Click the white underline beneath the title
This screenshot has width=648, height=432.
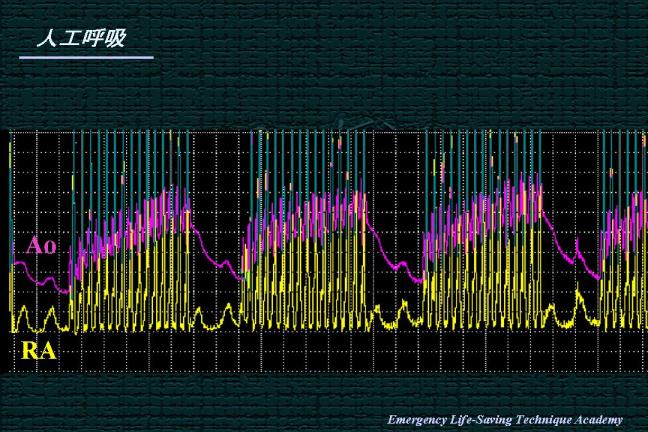click(x=86, y=57)
